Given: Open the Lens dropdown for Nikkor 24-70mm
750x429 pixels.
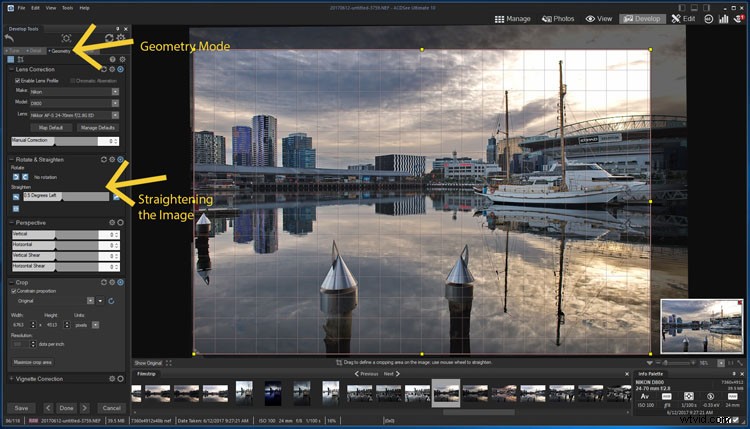Looking at the screenshot, I should click(74, 115).
